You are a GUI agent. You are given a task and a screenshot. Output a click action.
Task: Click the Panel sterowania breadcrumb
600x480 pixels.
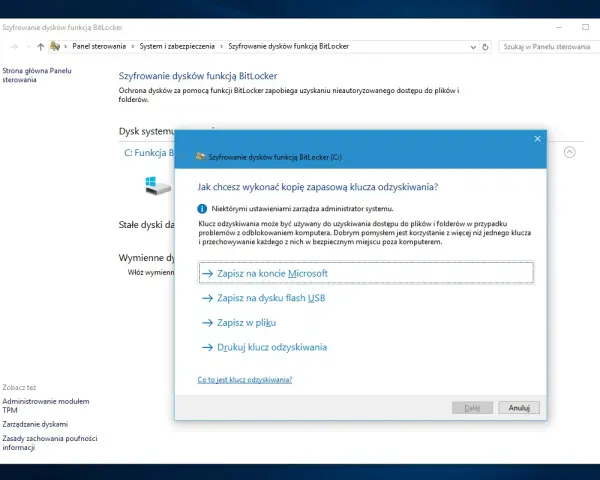click(99, 46)
